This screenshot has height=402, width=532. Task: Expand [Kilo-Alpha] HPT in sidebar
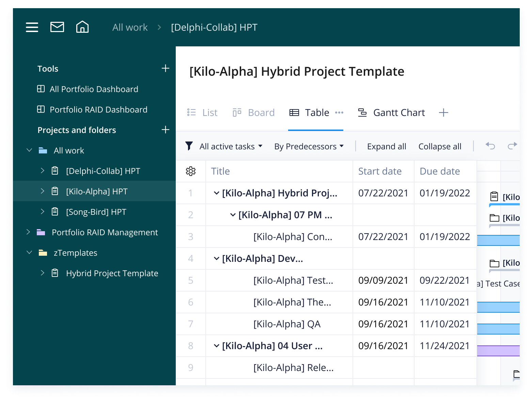click(42, 191)
